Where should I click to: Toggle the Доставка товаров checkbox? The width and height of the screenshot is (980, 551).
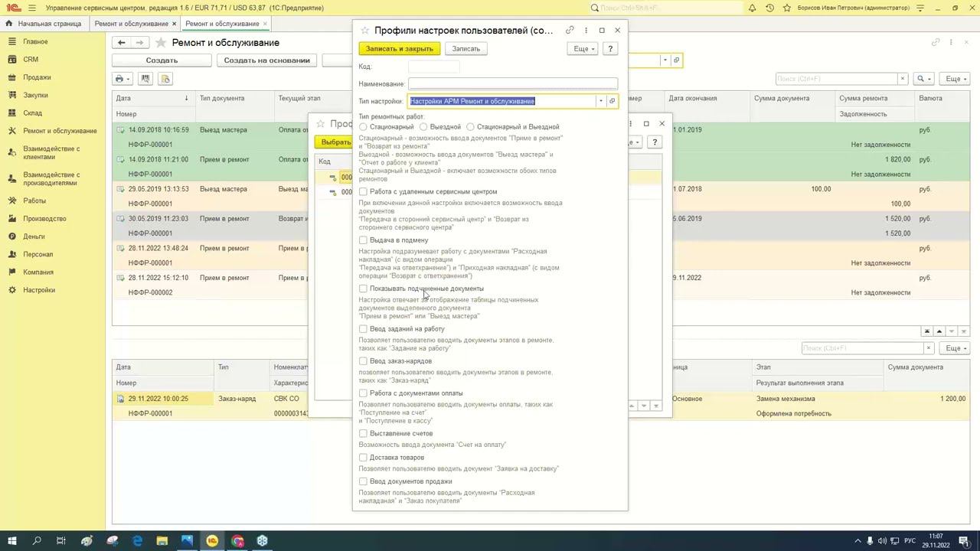point(364,458)
